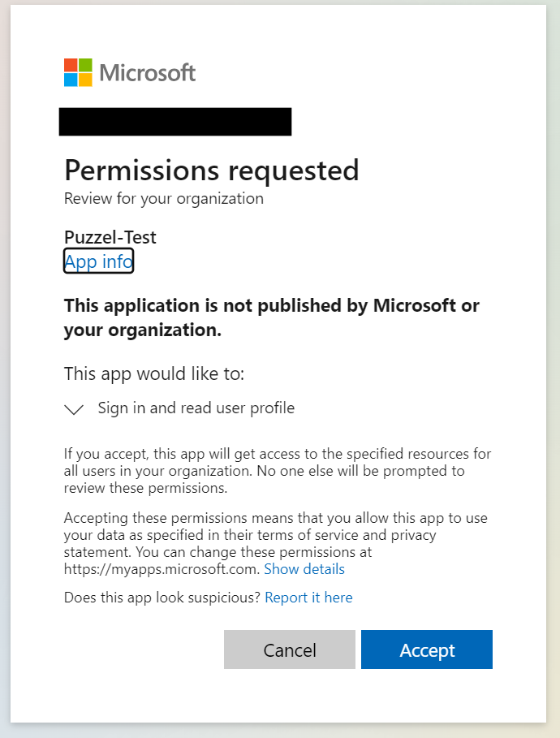Image resolution: width=560 pixels, height=738 pixels.
Task: Click the red square in the Microsoft logo
Action: pyautogui.click(x=71, y=65)
